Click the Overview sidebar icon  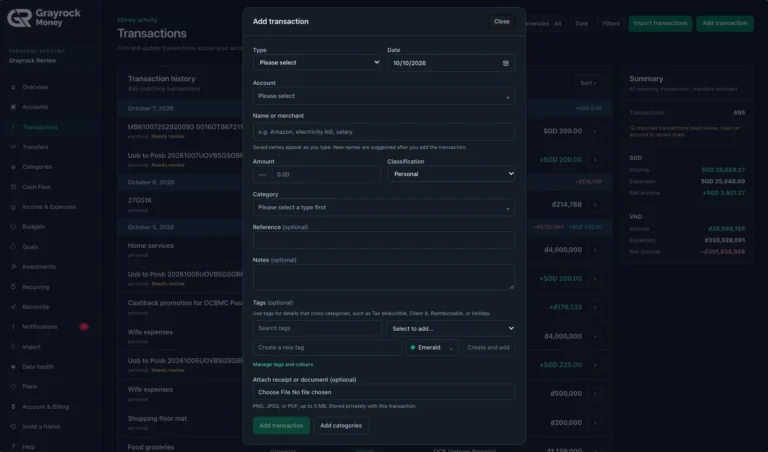13,87
